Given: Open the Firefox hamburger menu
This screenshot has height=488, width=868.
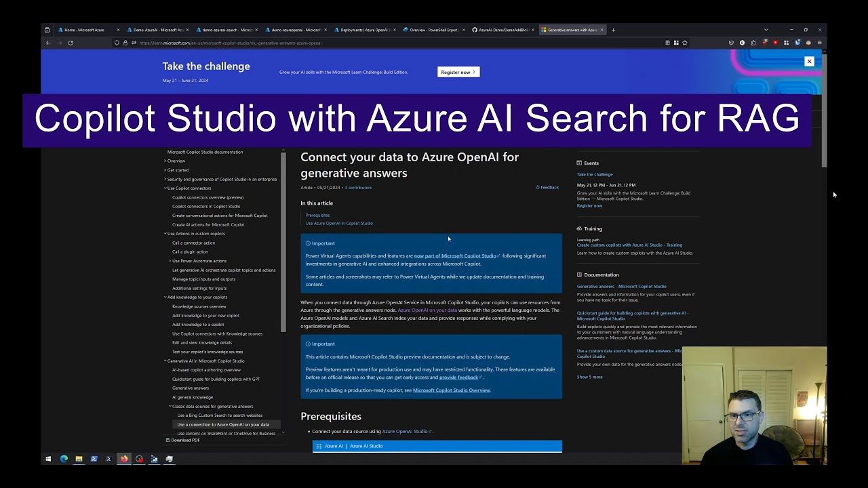Looking at the screenshot, I should coord(819,43).
